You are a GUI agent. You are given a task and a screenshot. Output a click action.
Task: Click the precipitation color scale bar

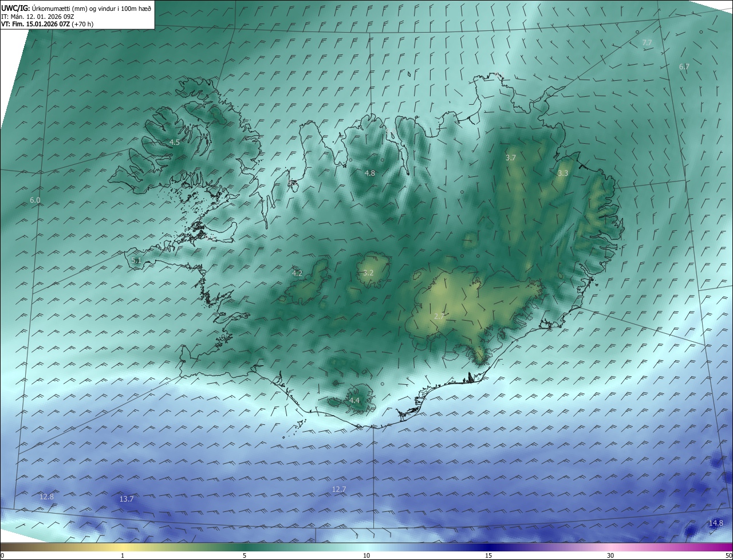coord(366,547)
